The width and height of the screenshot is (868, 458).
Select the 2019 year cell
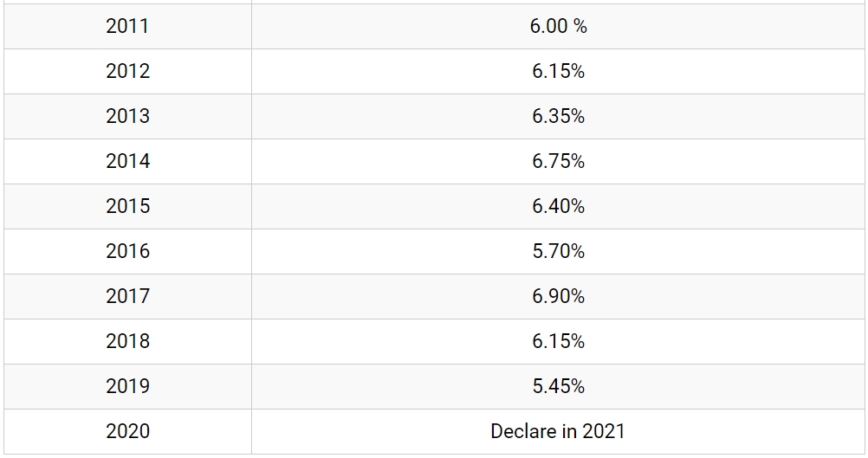coord(128,387)
